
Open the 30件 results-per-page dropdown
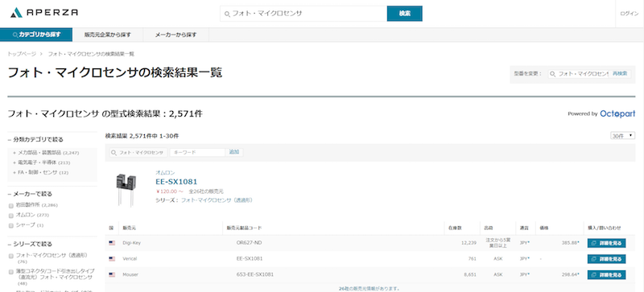click(622, 136)
